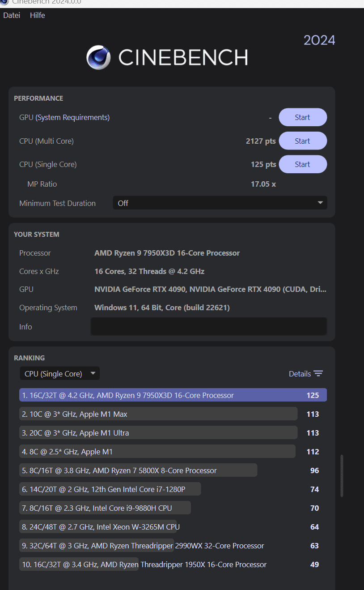The height and width of the screenshot is (590, 364).
Task: Select the Apple M1 Max ranking row
Action: (173, 414)
